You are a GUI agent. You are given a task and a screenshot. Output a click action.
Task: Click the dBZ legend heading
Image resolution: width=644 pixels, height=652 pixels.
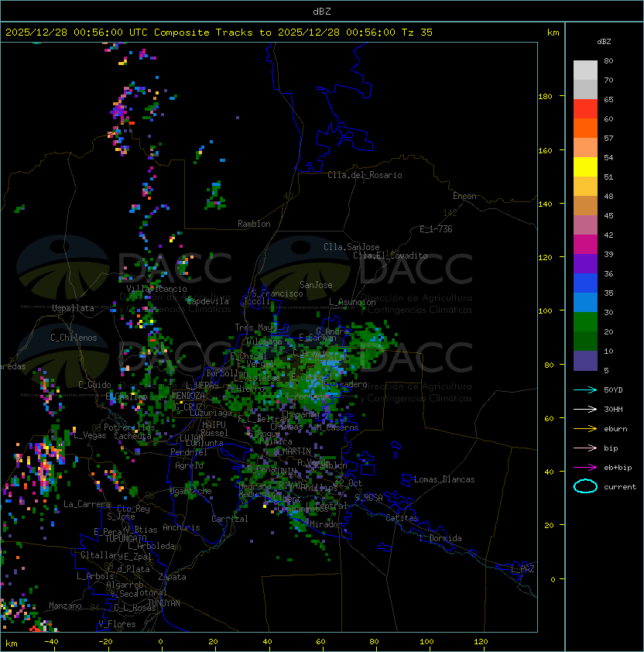604,42
